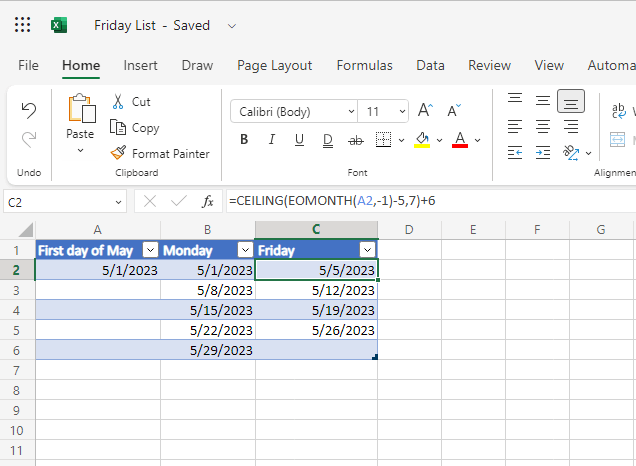Open Paste options dropdown arrow
Screen dimensions: 636x466
(80, 150)
